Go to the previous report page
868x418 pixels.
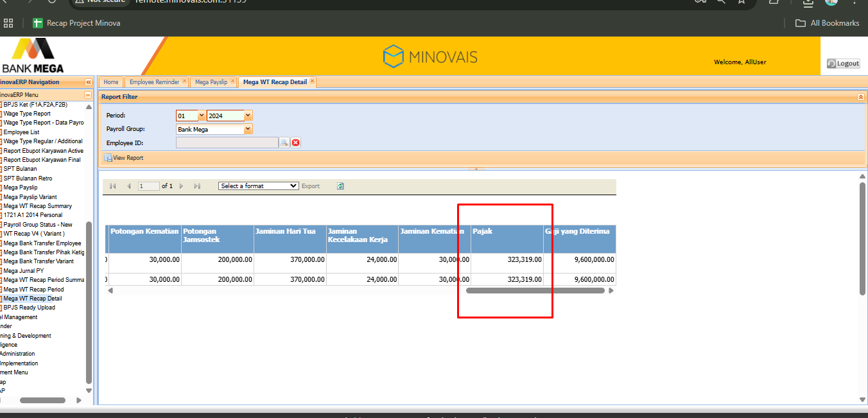pos(129,186)
